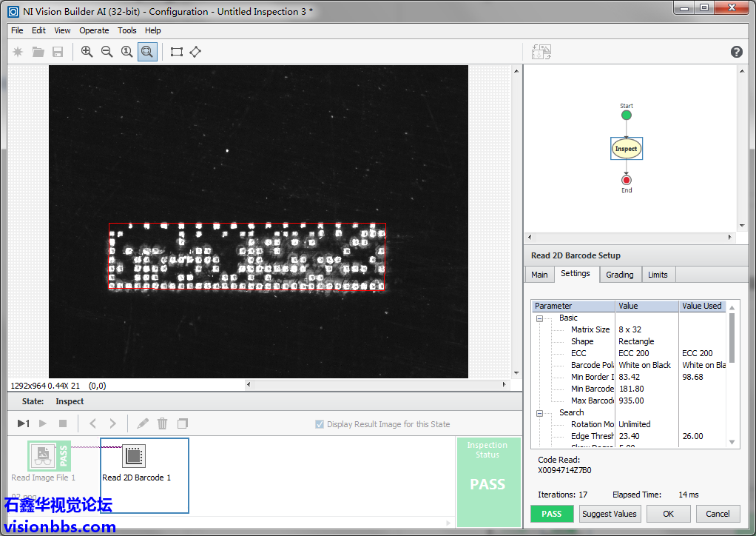Select the Zoom 1:1 icon
This screenshot has height=536, width=756.
pyautogui.click(x=126, y=52)
